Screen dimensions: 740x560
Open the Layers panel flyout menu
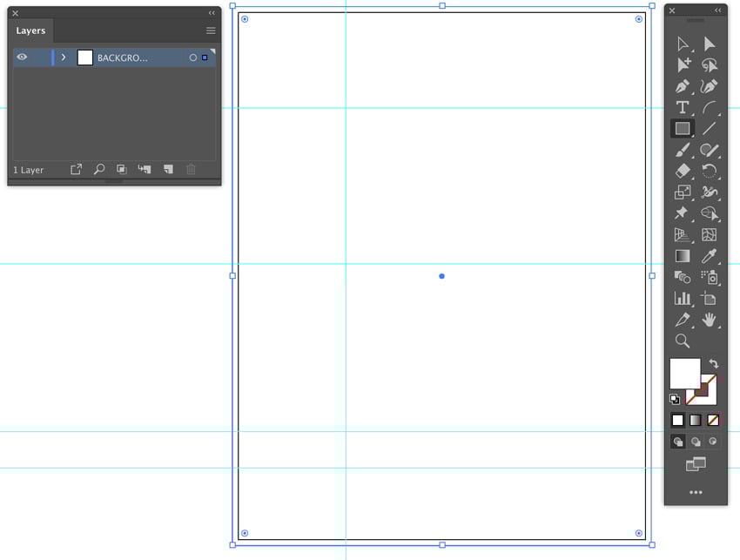point(208,30)
